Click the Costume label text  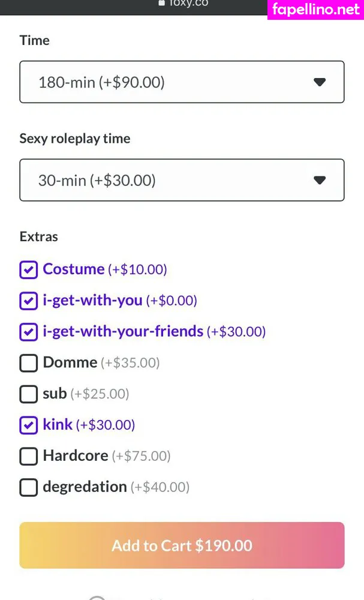[x=74, y=269]
